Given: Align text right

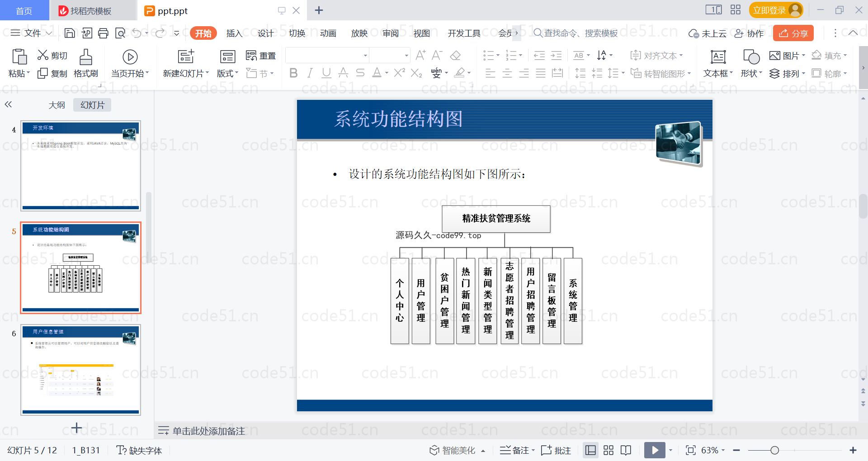Looking at the screenshot, I should pyautogui.click(x=524, y=73).
